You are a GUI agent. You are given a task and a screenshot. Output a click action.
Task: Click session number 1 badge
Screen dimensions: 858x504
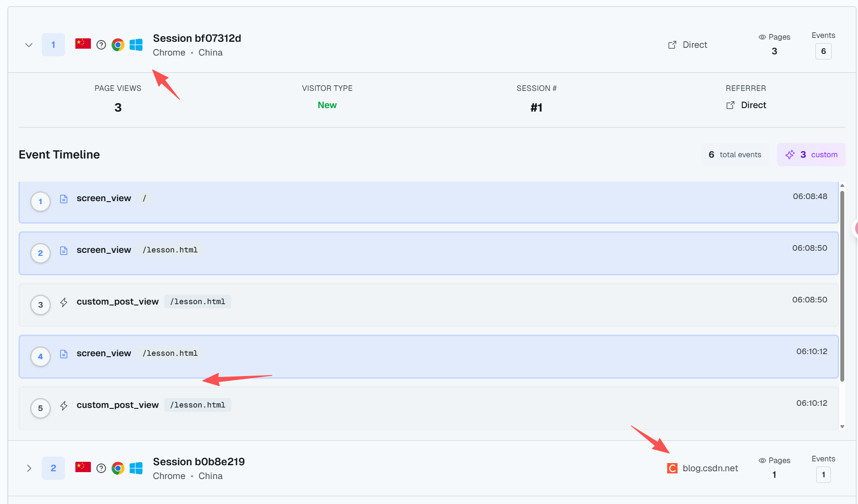click(x=53, y=45)
